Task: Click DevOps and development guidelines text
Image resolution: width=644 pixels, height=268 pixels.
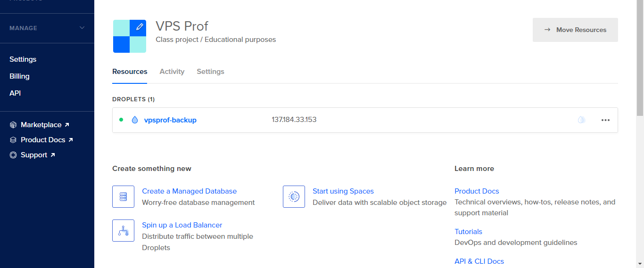Action: pyautogui.click(x=516, y=243)
